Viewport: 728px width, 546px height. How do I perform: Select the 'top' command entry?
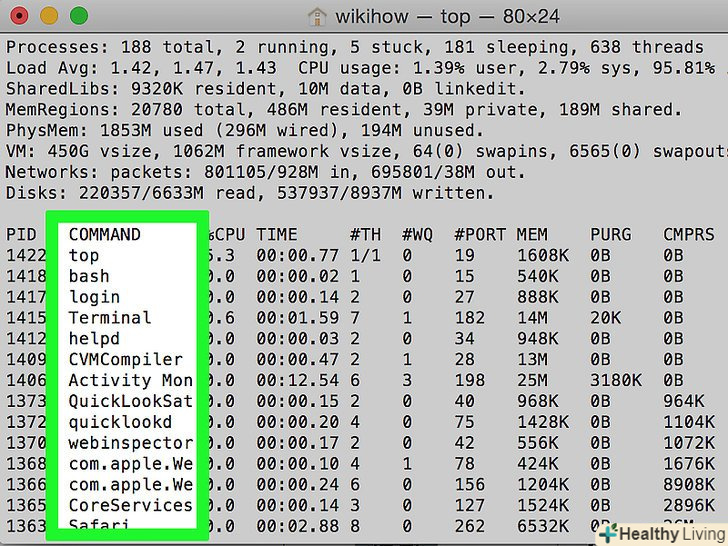click(x=84, y=255)
